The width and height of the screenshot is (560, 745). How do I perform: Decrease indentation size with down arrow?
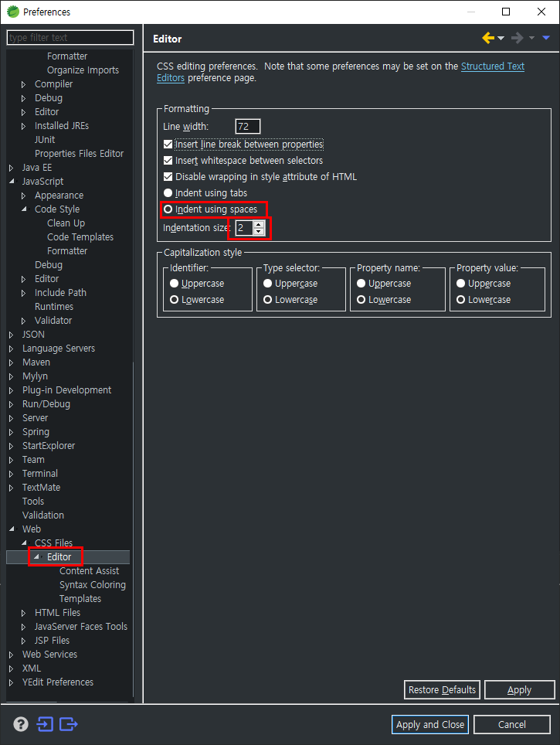259,231
